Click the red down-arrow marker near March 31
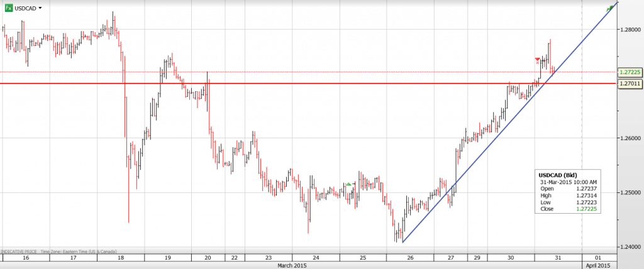The image size is (644, 269). [x=536, y=59]
